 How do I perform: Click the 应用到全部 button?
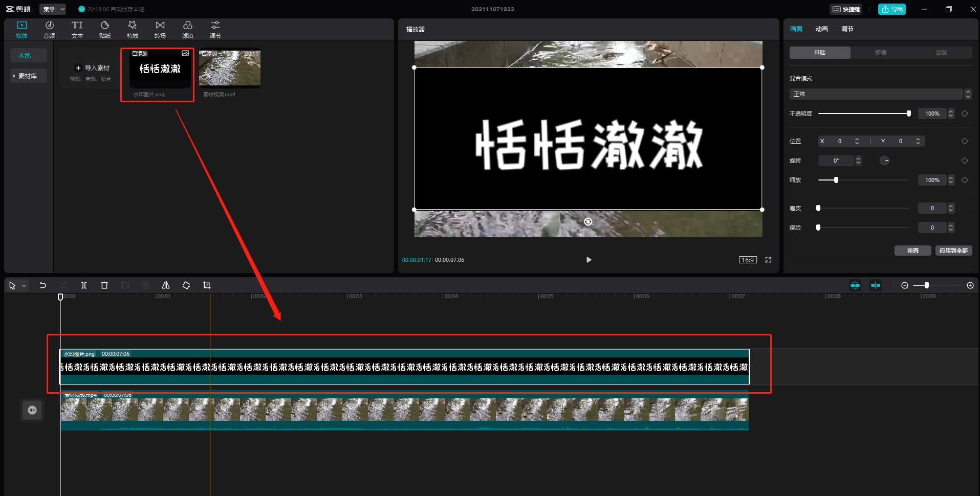(953, 251)
